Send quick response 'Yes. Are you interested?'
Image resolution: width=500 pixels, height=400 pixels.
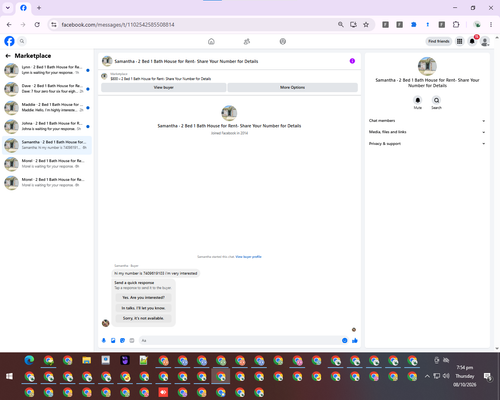click(x=143, y=297)
